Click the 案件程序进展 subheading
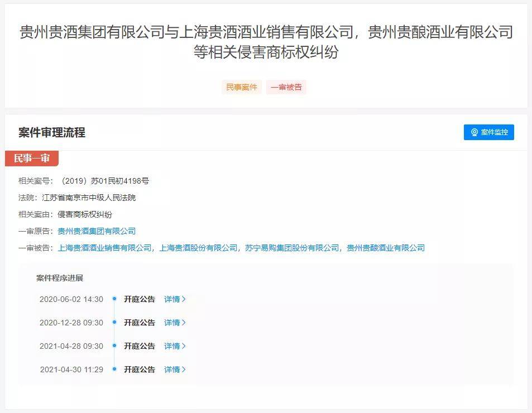The height and width of the screenshot is (413, 532). 60,278
